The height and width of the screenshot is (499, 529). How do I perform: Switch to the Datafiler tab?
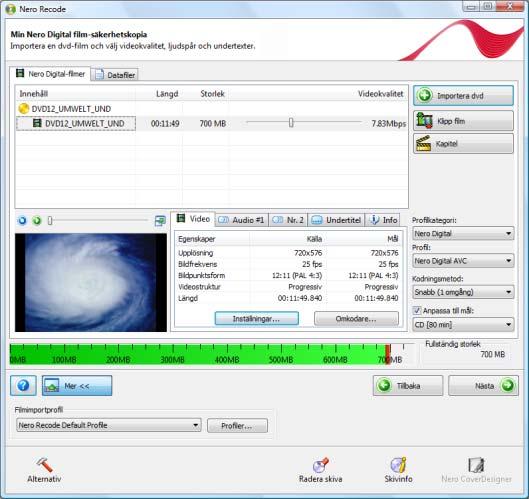[115, 75]
